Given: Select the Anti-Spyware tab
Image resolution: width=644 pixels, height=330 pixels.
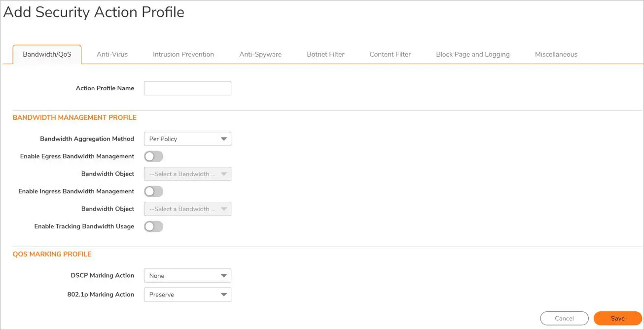Looking at the screenshot, I should (x=260, y=54).
